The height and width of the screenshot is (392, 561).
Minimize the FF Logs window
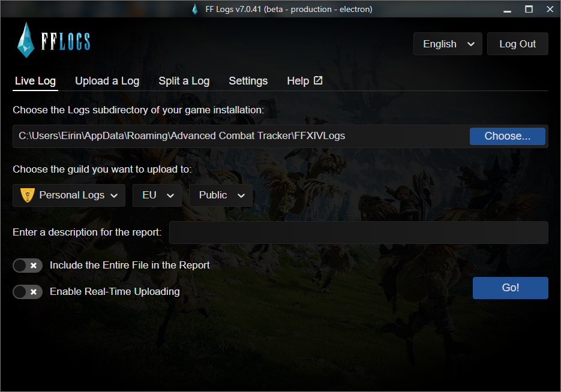(508, 9)
